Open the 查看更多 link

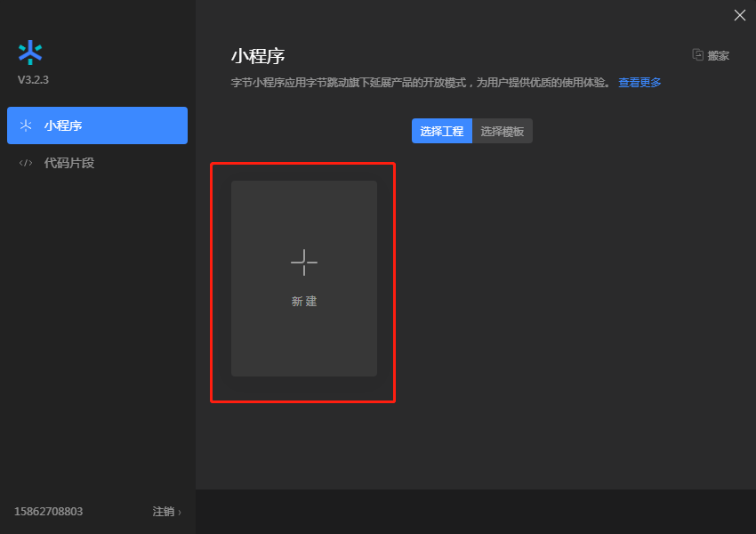click(x=639, y=83)
